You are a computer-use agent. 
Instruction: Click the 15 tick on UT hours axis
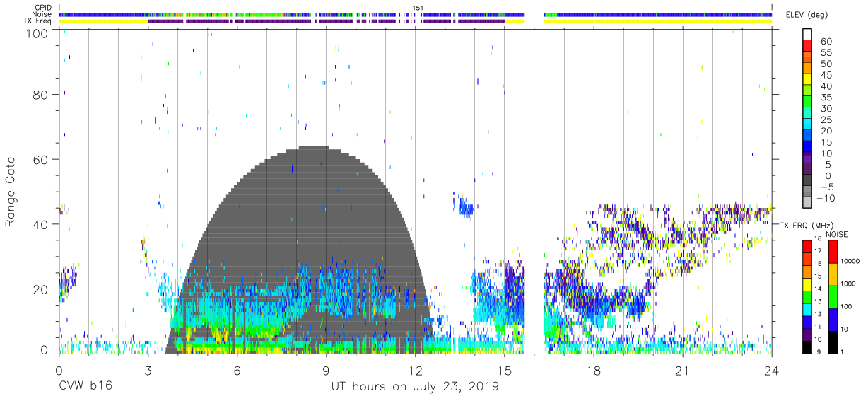[x=505, y=371]
